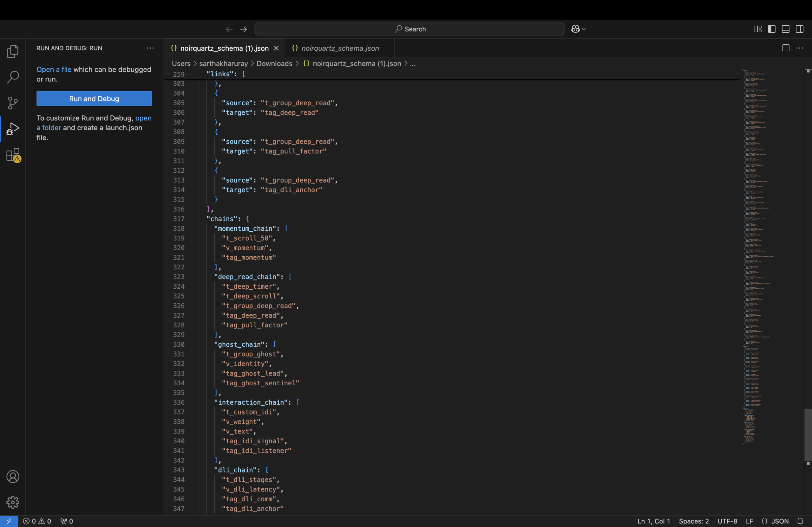Click the Run and Debug button
812x527 pixels.
[x=94, y=99]
